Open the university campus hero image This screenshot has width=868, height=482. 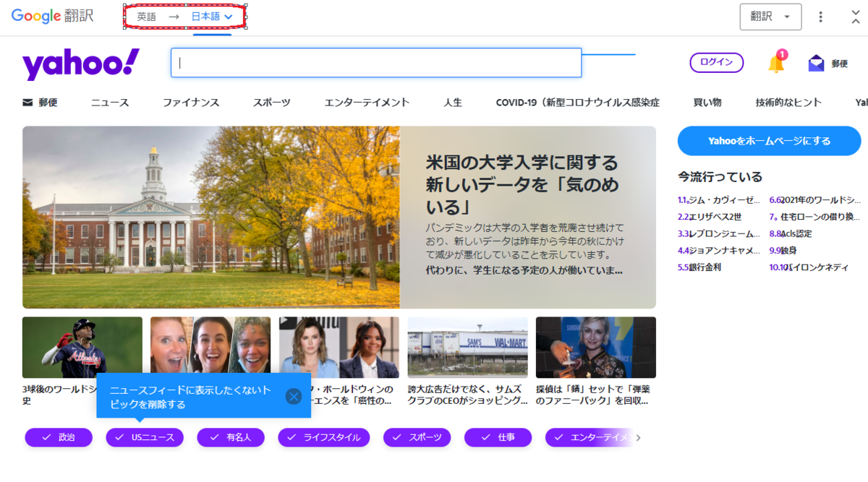click(211, 218)
